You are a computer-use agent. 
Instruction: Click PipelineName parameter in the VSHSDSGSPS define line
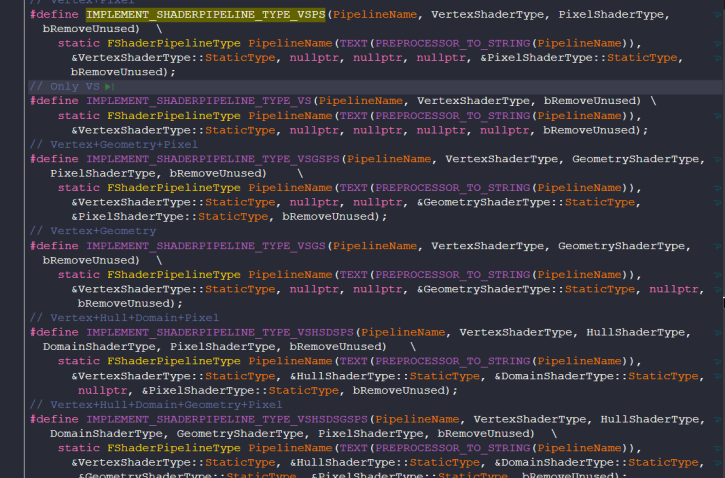point(417,419)
